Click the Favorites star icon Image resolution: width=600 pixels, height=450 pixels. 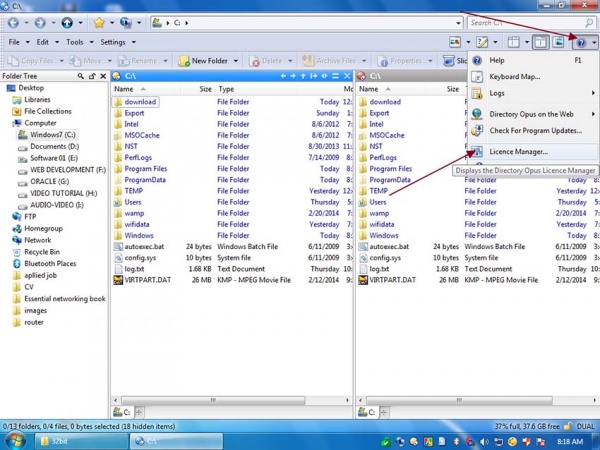pyautogui.click(x=99, y=21)
